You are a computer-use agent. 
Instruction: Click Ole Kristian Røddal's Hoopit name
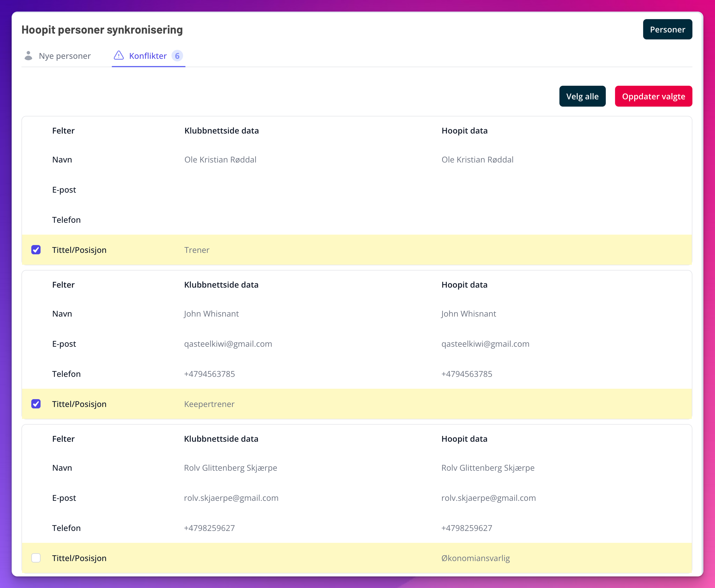click(477, 160)
